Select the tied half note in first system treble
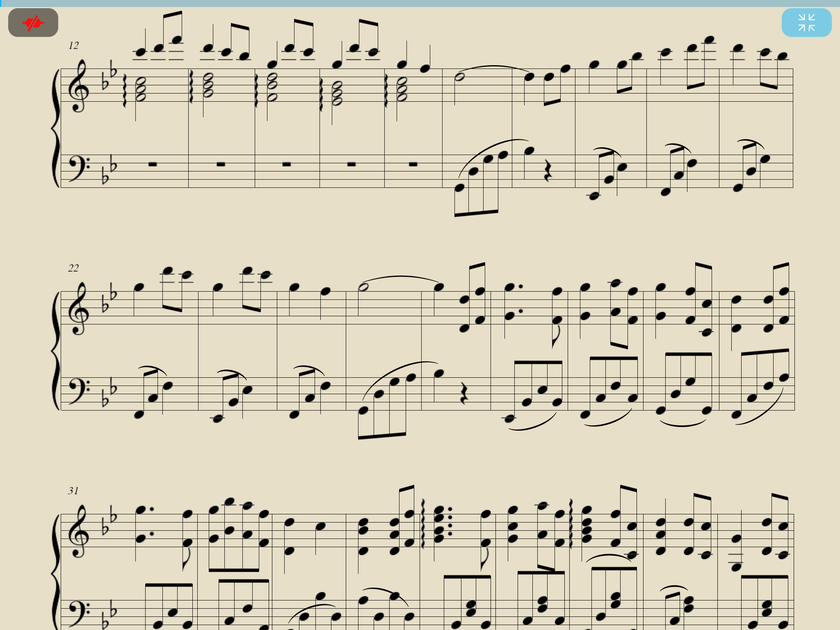 (x=460, y=77)
